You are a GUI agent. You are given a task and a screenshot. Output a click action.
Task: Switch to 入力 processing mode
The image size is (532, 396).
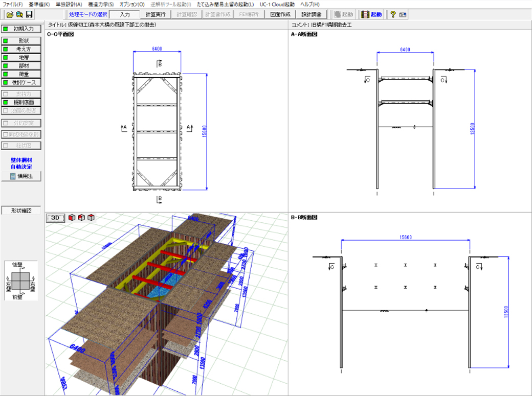124,15
